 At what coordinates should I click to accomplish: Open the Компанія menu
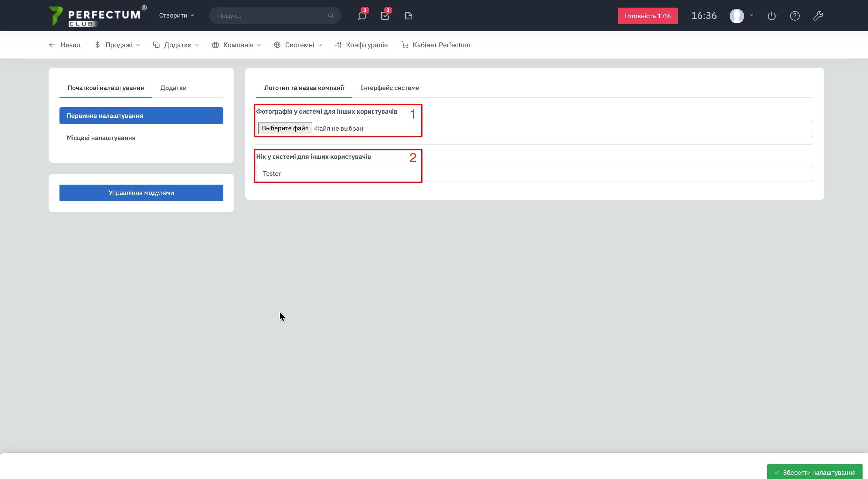(236, 45)
